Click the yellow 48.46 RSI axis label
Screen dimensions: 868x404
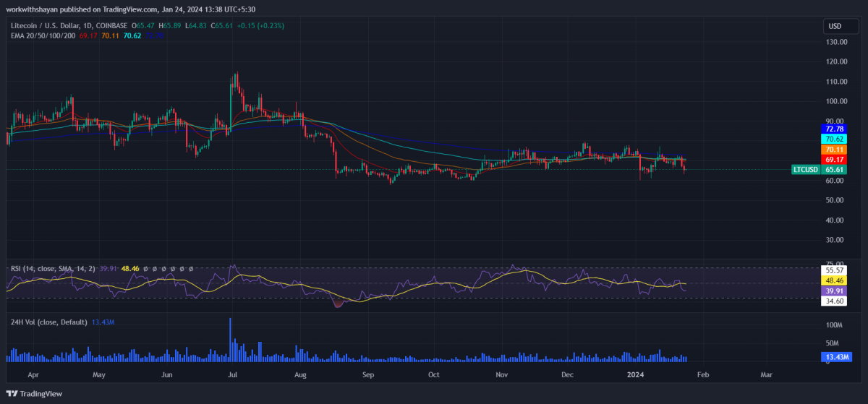pos(834,280)
